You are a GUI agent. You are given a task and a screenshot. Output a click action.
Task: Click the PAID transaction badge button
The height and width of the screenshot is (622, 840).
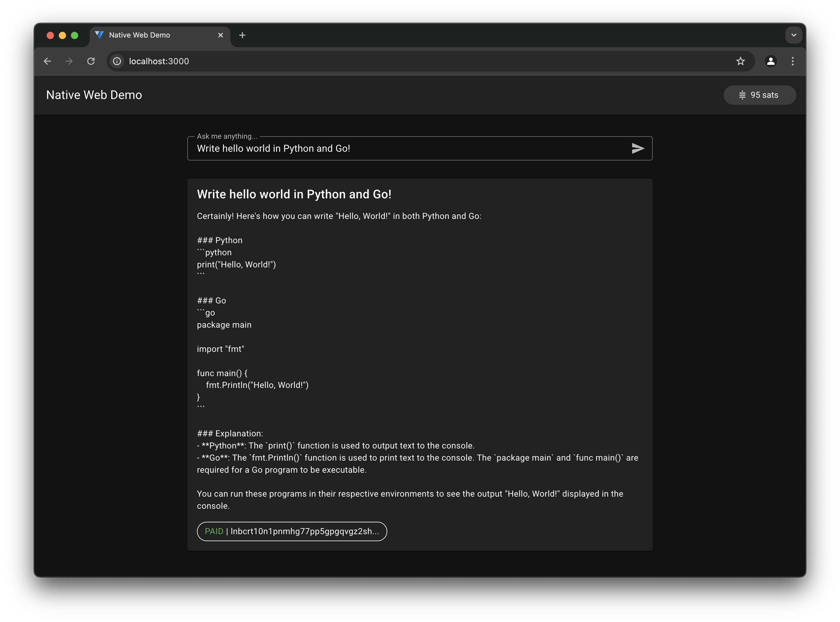pyautogui.click(x=292, y=531)
